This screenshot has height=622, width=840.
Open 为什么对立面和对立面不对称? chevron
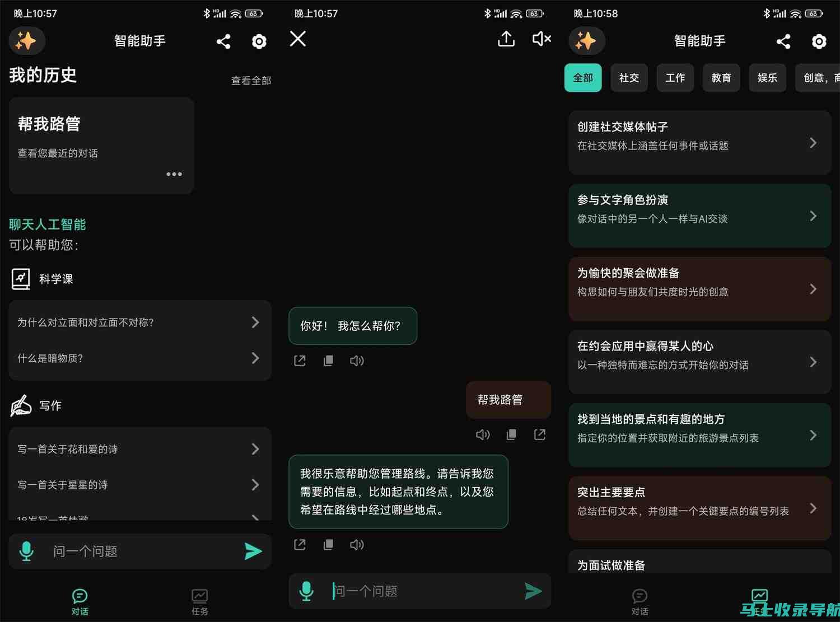(x=255, y=322)
